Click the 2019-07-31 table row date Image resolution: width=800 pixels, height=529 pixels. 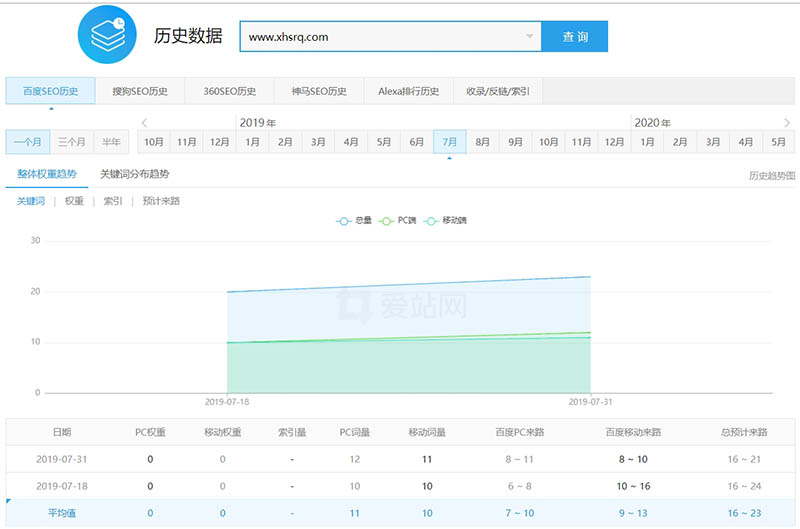point(62,459)
